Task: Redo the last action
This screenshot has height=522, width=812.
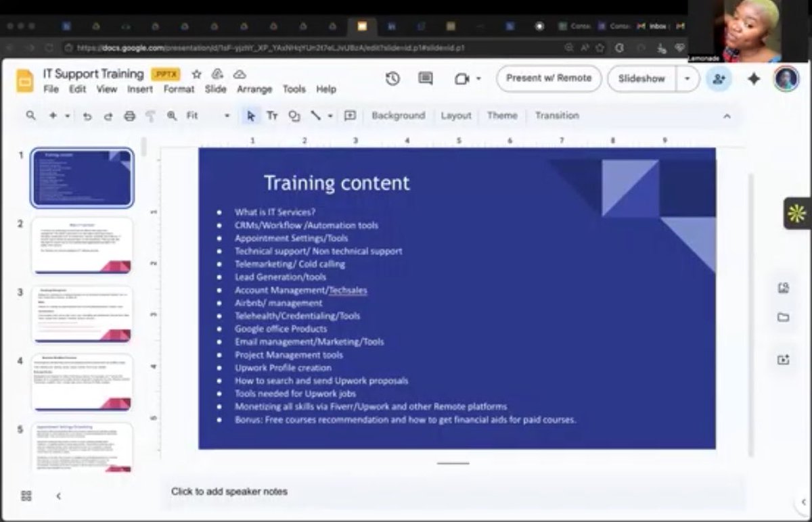Action: 108,116
